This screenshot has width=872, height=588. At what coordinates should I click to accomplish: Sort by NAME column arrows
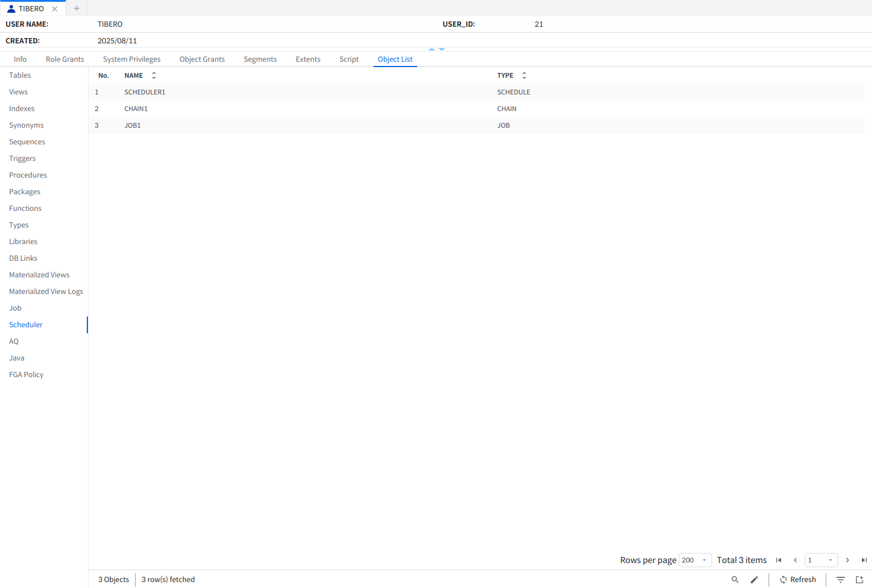pos(154,75)
